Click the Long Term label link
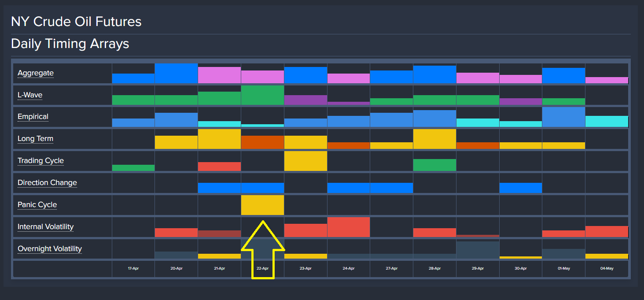This screenshot has height=300, width=644. pyautogui.click(x=35, y=139)
